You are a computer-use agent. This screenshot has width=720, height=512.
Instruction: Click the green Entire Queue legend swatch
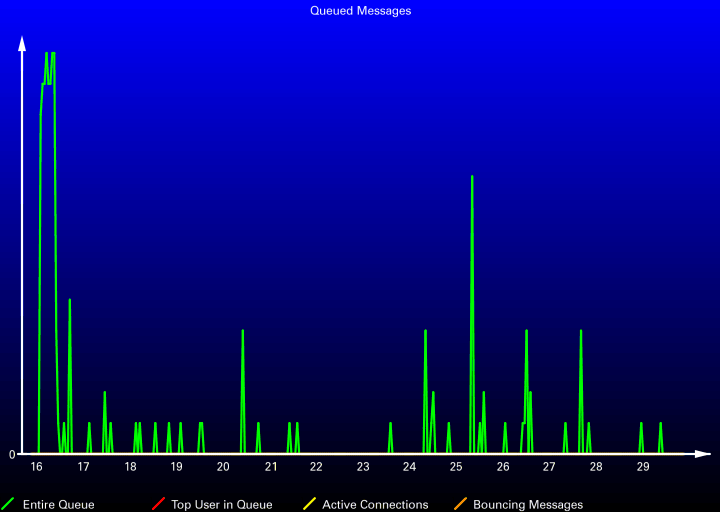pos(8,504)
